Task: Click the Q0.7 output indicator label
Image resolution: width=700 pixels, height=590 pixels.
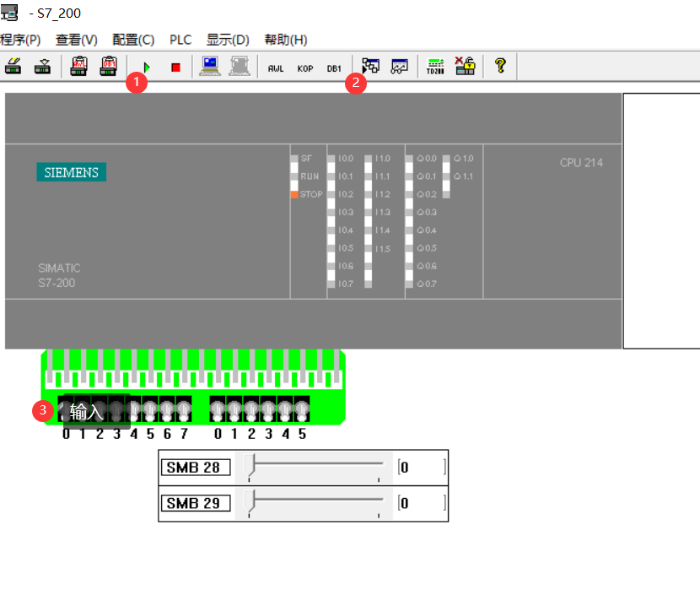Action: (427, 284)
